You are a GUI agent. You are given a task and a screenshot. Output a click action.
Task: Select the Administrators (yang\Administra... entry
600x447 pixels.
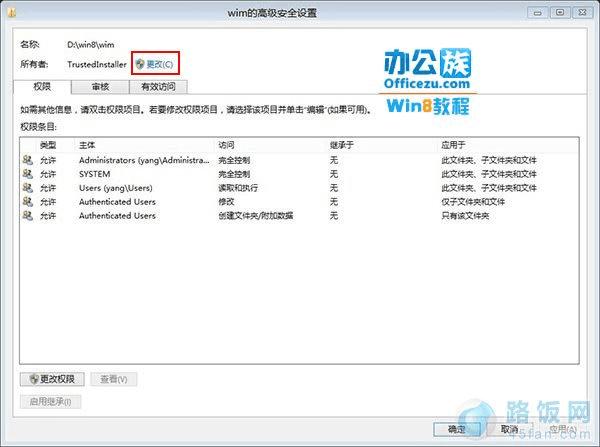tap(144, 160)
